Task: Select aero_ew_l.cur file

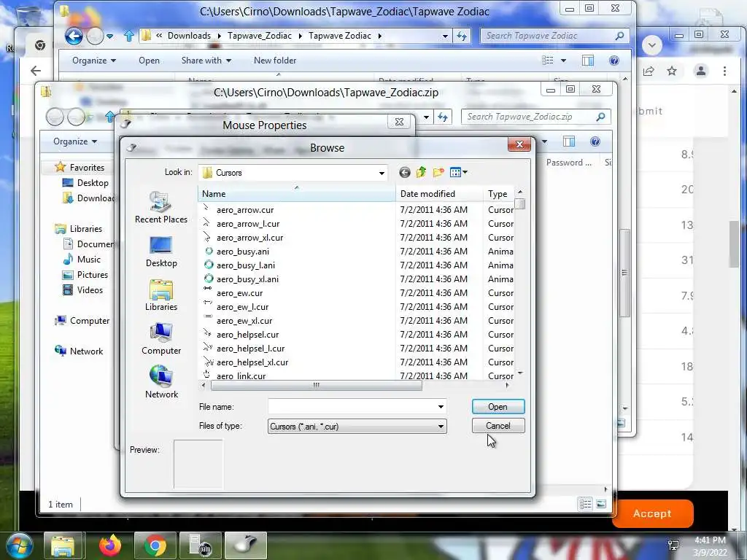Action: tap(242, 307)
